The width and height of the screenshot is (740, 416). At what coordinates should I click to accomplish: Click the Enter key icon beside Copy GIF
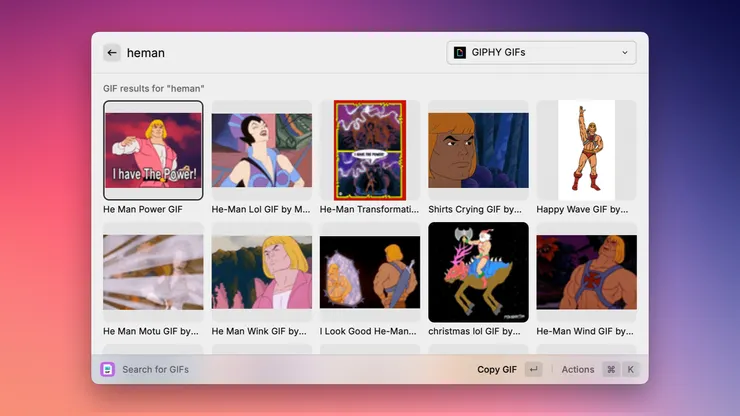point(533,369)
